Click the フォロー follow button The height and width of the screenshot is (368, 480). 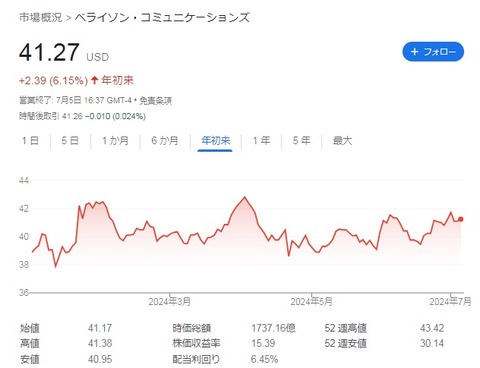pyautogui.click(x=433, y=52)
